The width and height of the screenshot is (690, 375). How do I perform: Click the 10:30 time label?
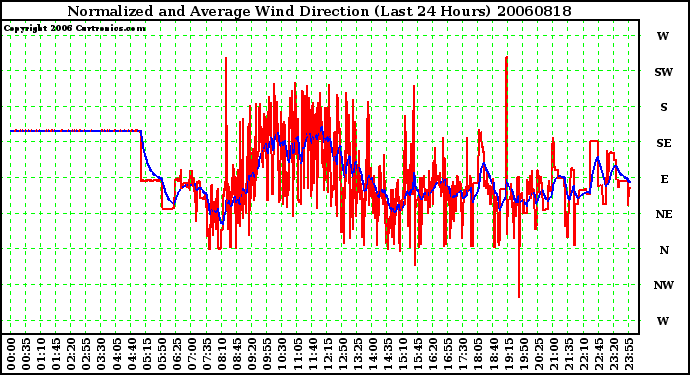pyautogui.click(x=282, y=354)
